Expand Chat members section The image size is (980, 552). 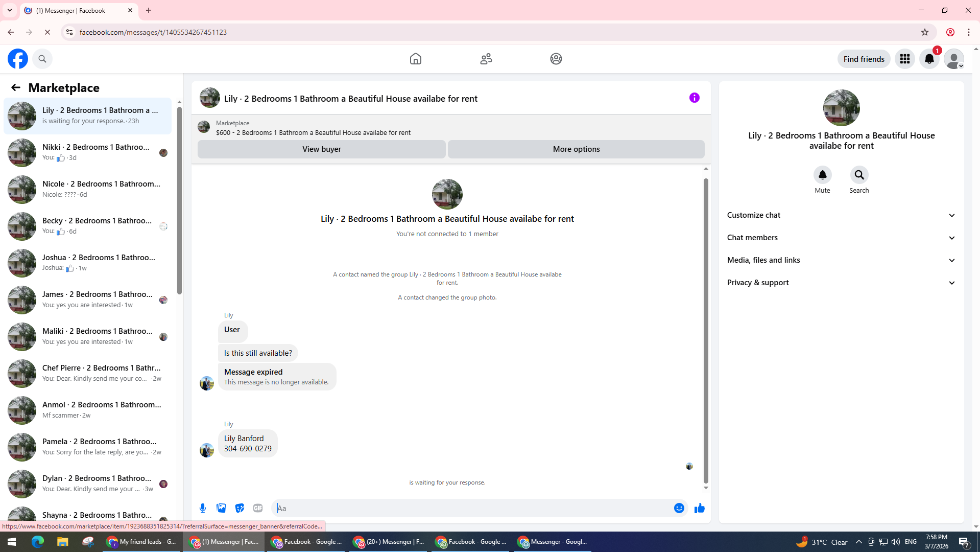[x=842, y=238]
